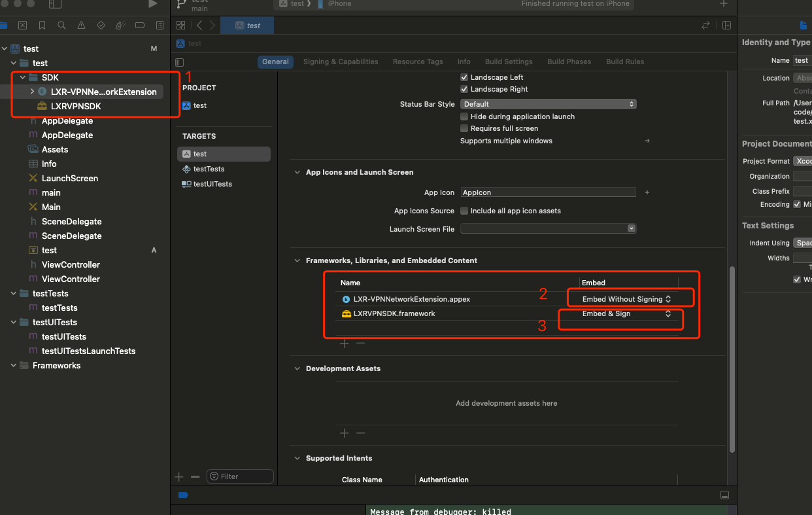Toggle the Encoding checkbox in inspector
Viewport: 812px width, 515px height.
click(x=797, y=204)
